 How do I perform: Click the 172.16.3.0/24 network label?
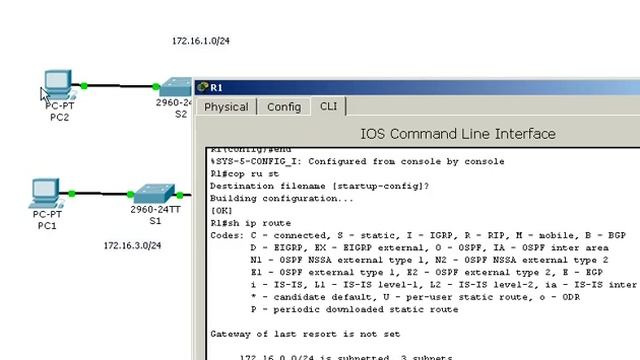coord(132,246)
